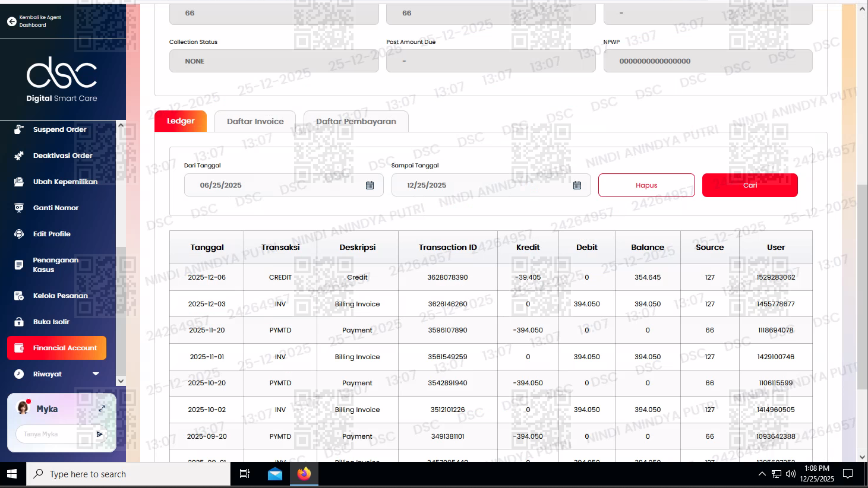Switch to the Daftar Pembayaran tab
Viewport: 868px width, 488px height.
pyautogui.click(x=356, y=121)
